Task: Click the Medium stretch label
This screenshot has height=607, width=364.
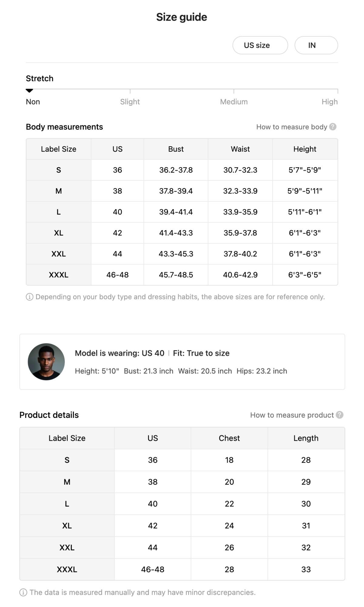Action: (234, 102)
